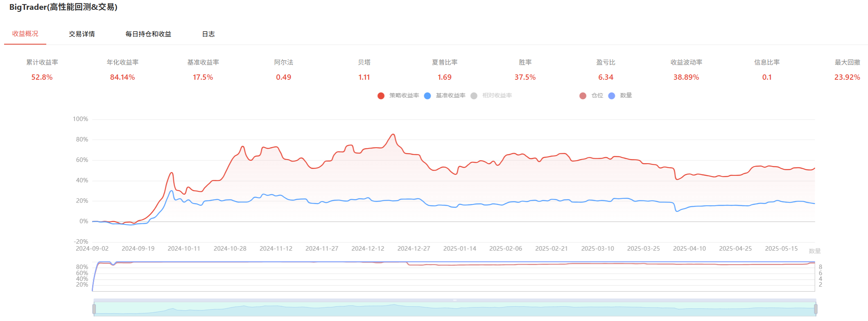Click the 2024-12-27 date axis label
Screen dimensions: 868x321
pos(414,249)
